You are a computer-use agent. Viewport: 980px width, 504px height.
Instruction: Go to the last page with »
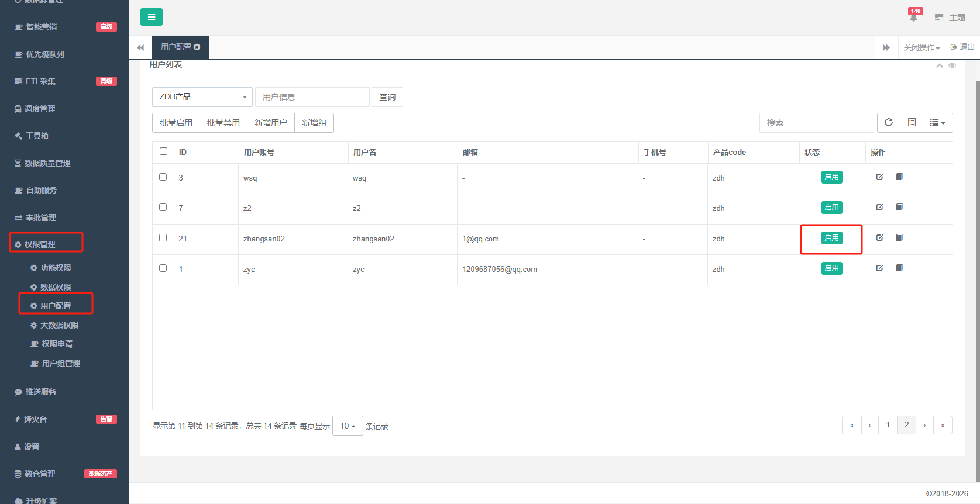943,425
